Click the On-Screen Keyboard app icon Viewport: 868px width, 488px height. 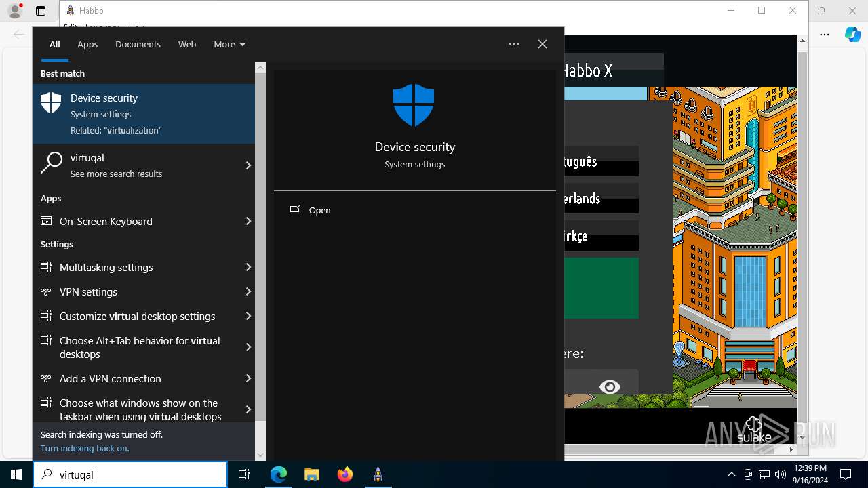[46, 221]
